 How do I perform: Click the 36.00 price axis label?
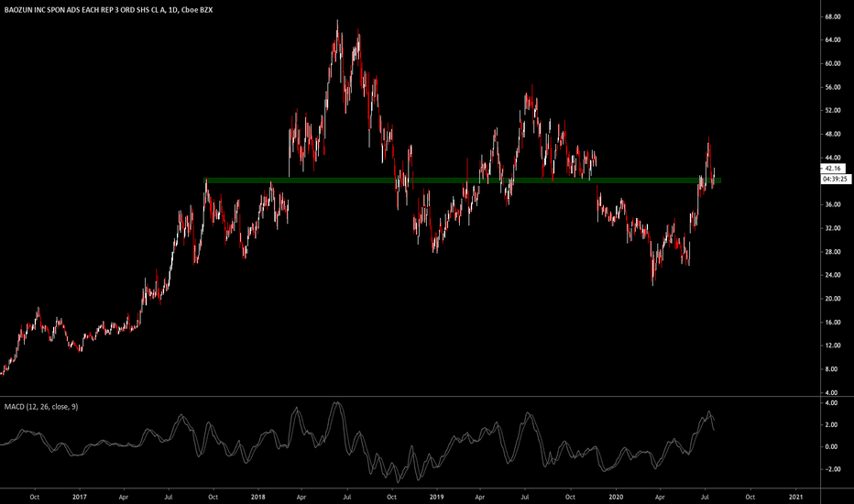point(832,205)
